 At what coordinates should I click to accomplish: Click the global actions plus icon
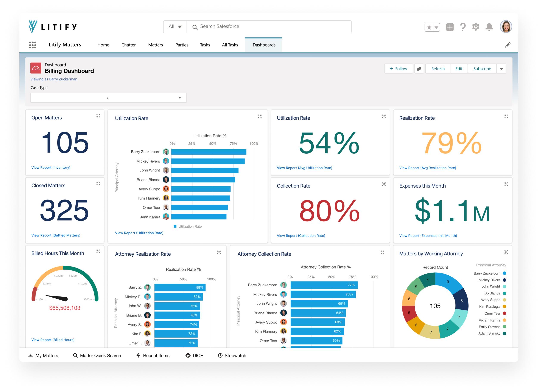450,27
